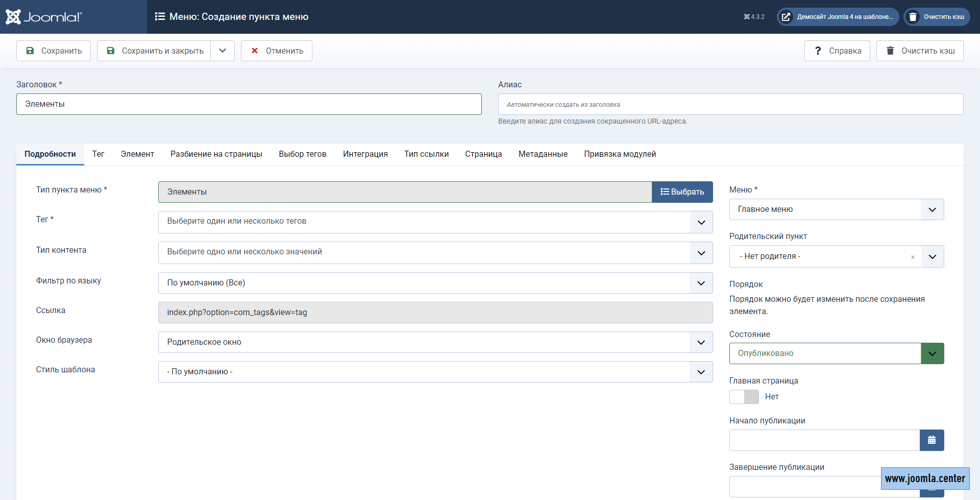Viewport: 980px width, 500px height.
Task: Open the start publishing calendar picker
Action: click(932, 440)
